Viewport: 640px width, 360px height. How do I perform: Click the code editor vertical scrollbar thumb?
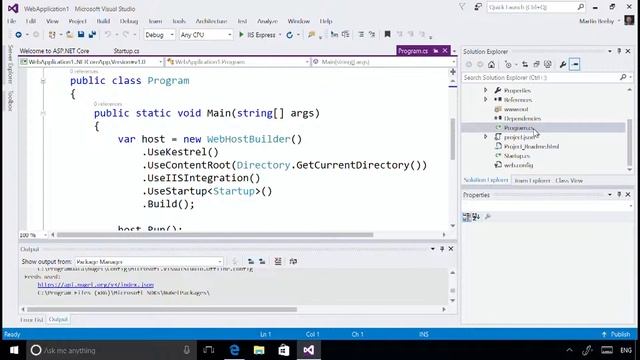[453, 139]
